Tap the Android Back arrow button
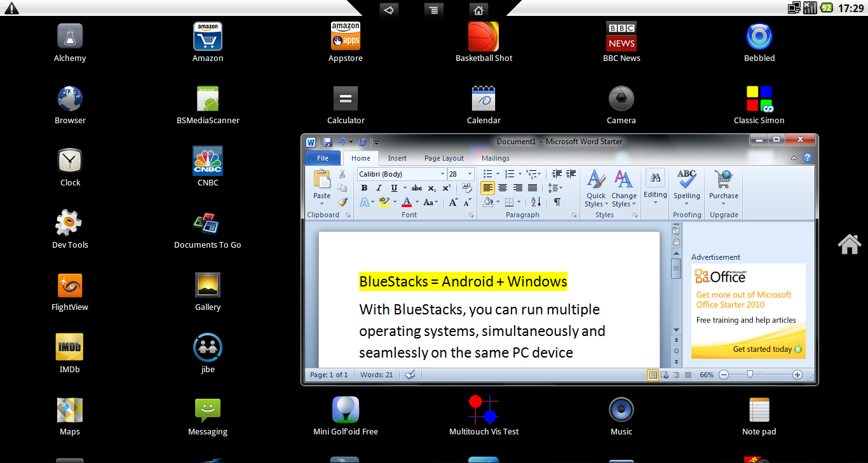Viewport: 868px width, 463px height. click(x=389, y=10)
